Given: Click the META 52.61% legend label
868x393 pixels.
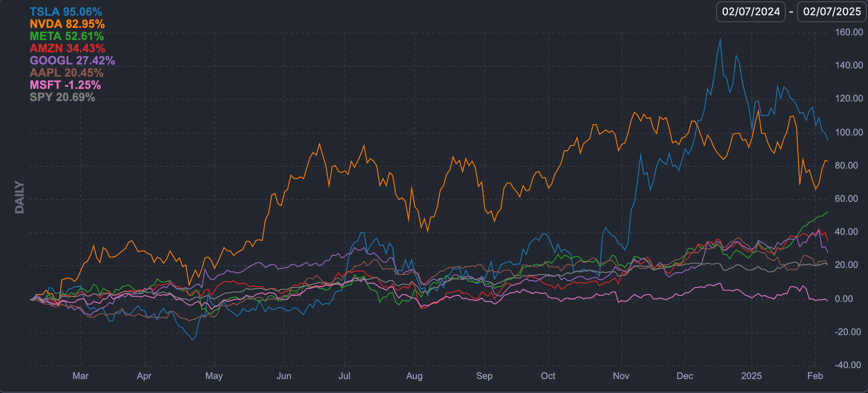Looking at the screenshot, I should [67, 36].
